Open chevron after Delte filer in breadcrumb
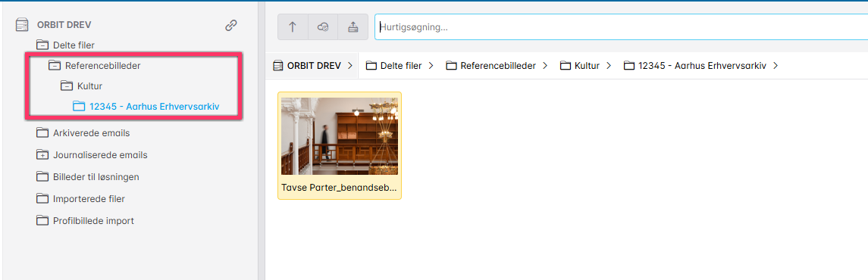Screen dimensions: 868x280 (431, 66)
